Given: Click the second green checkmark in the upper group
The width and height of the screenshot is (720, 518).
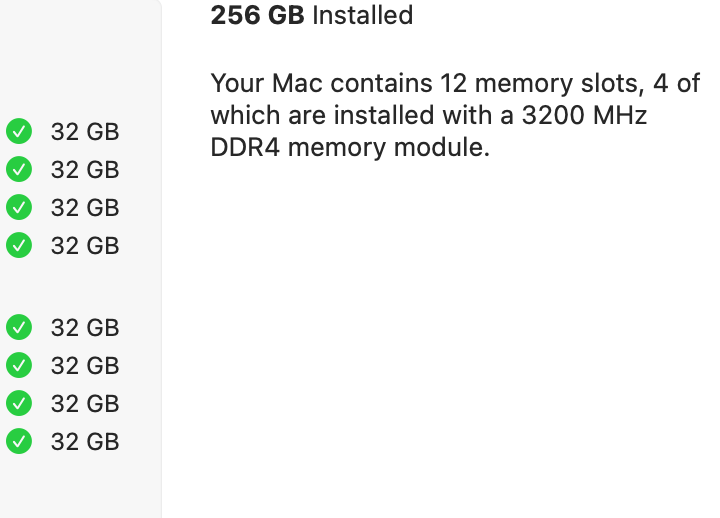Looking at the screenshot, I should coord(18,169).
